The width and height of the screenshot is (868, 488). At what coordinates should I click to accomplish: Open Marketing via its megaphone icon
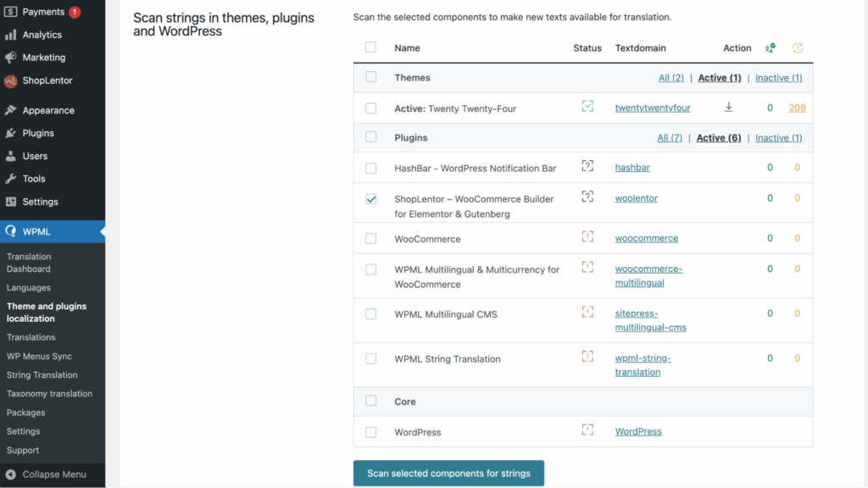click(x=9, y=57)
